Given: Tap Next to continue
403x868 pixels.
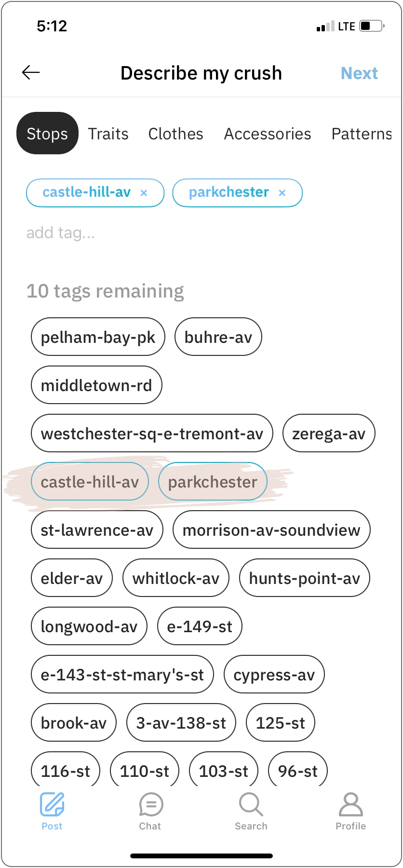Looking at the screenshot, I should pos(359,73).
